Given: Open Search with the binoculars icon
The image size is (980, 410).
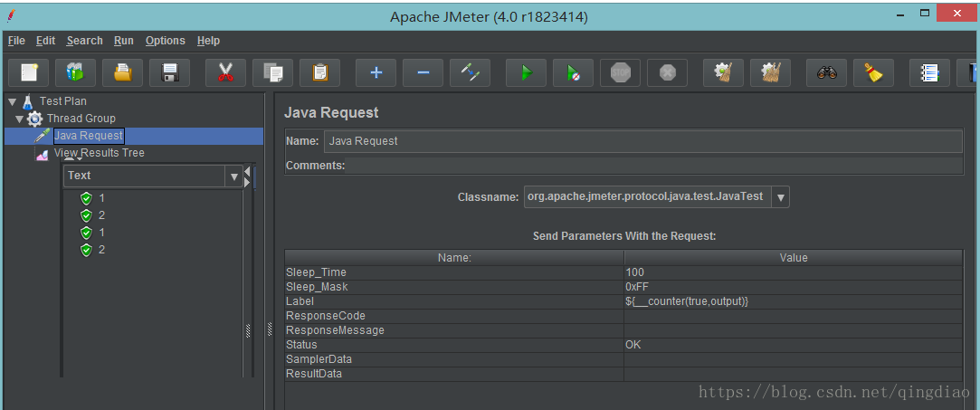Looking at the screenshot, I should tap(826, 73).
